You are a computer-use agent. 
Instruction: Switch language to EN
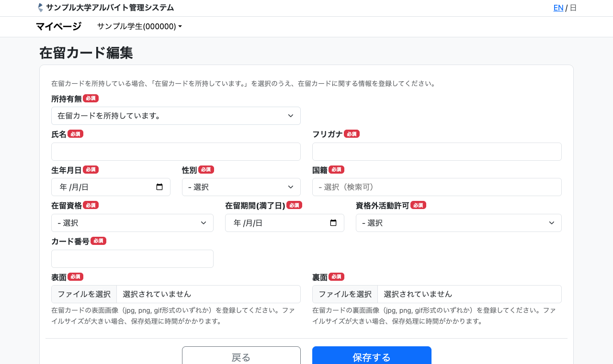tap(558, 8)
